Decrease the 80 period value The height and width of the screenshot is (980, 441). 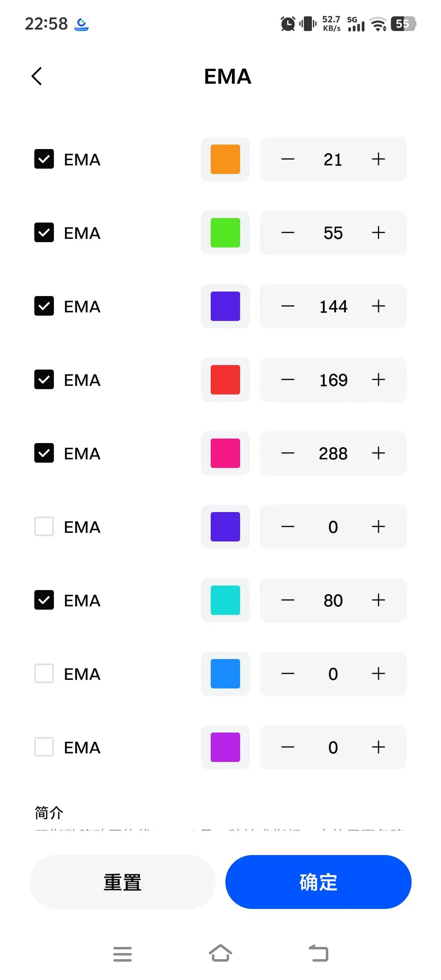(288, 600)
